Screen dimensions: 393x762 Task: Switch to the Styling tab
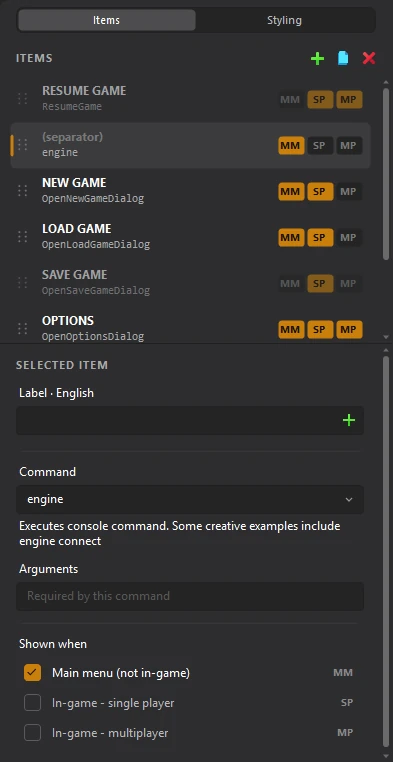(284, 20)
